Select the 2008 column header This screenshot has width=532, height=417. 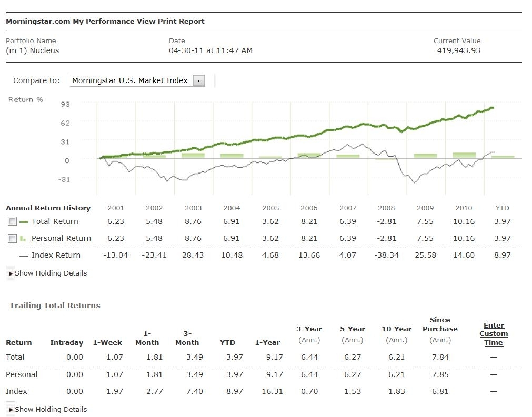[x=386, y=208]
